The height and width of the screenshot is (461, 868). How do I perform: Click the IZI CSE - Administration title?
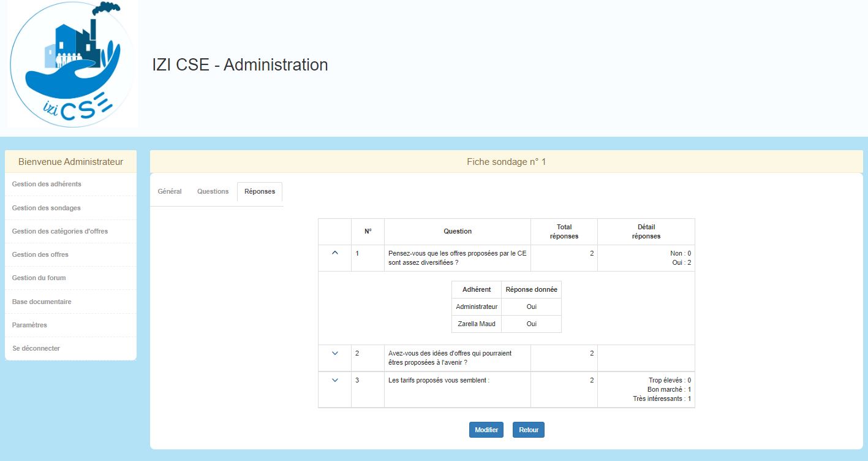tap(240, 65)
